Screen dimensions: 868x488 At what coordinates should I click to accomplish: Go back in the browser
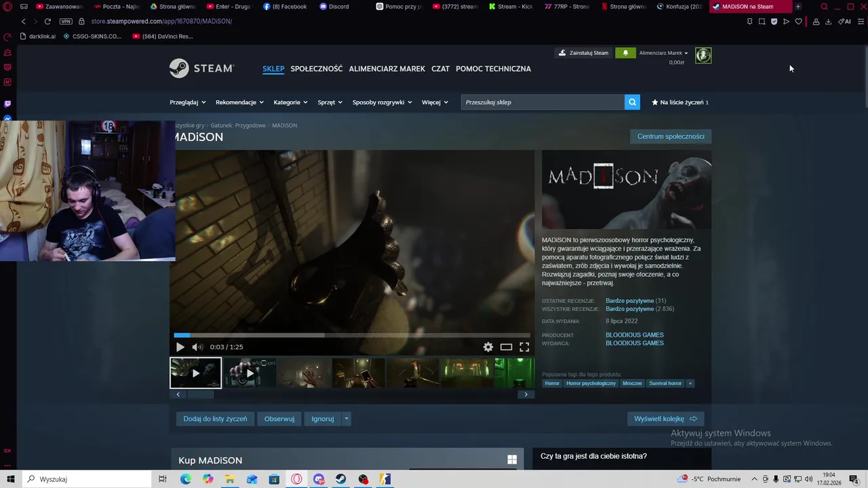point(23,21)
